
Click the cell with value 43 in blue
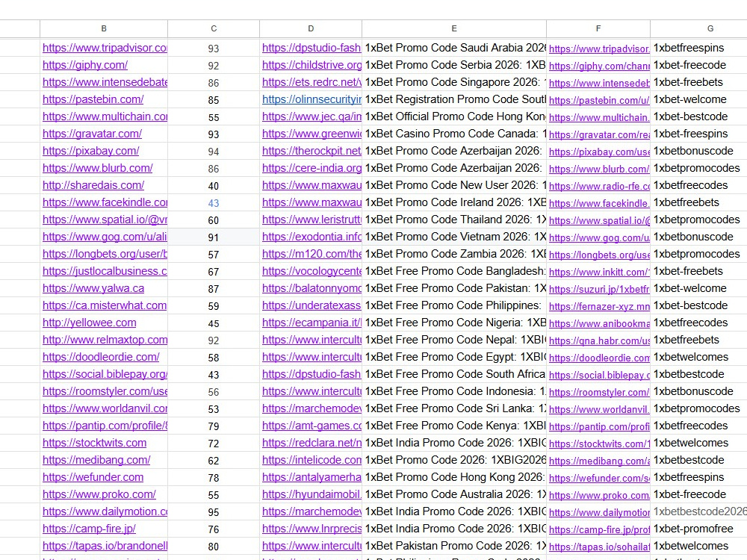pos(214,203)
